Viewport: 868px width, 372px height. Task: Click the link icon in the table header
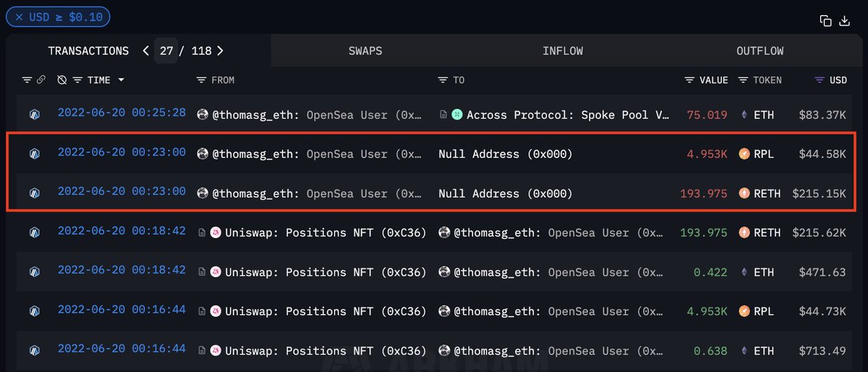(x=42, y=80)
